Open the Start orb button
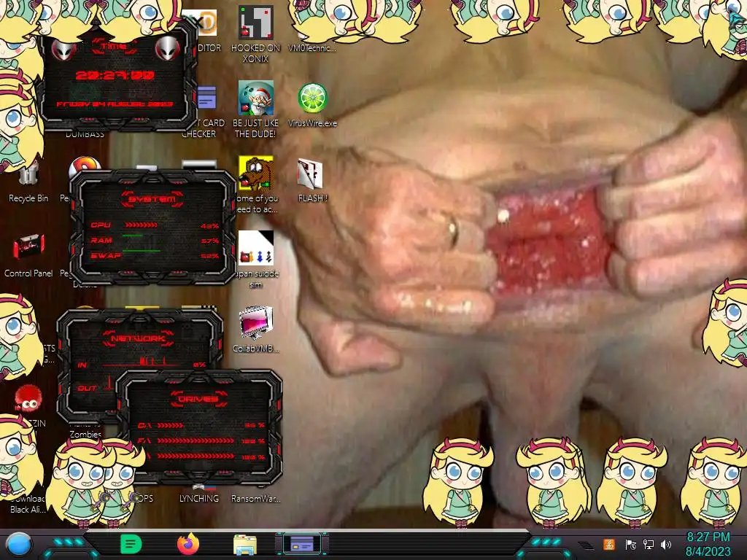 click(x=19, y=545)
